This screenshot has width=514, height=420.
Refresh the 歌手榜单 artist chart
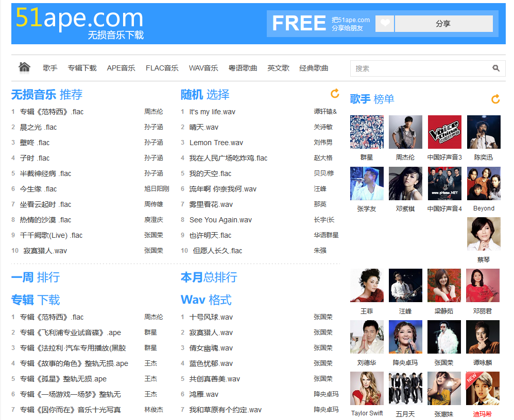coord(495,99)
